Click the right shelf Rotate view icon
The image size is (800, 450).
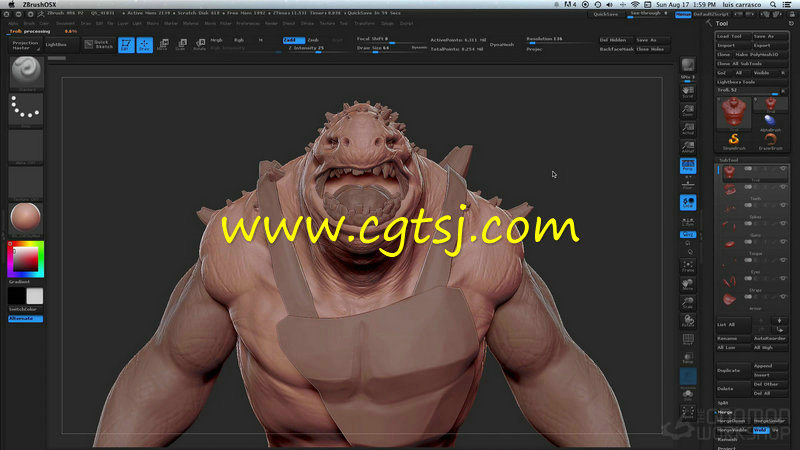pos(688,321)
